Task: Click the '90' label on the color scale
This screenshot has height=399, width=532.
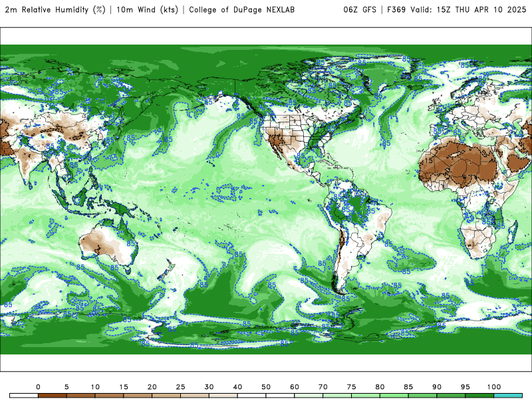Action: coord(437,387)
